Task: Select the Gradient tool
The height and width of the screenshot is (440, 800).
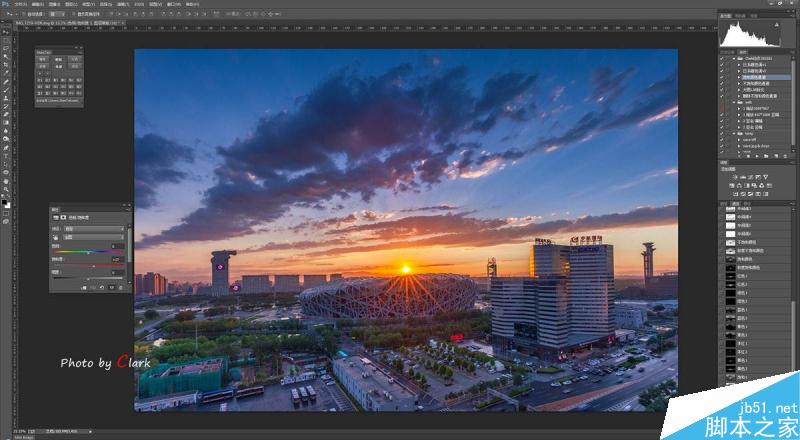Action: click(x=6, y=123)
